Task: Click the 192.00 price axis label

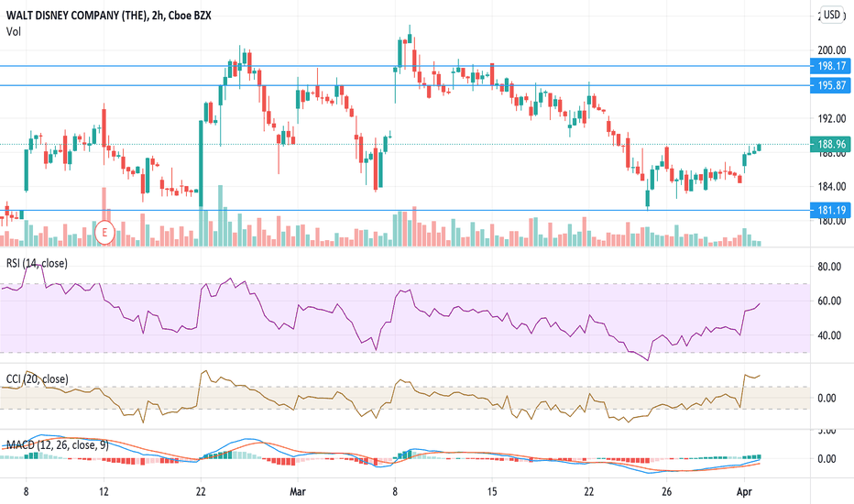Action: (832, 118)
